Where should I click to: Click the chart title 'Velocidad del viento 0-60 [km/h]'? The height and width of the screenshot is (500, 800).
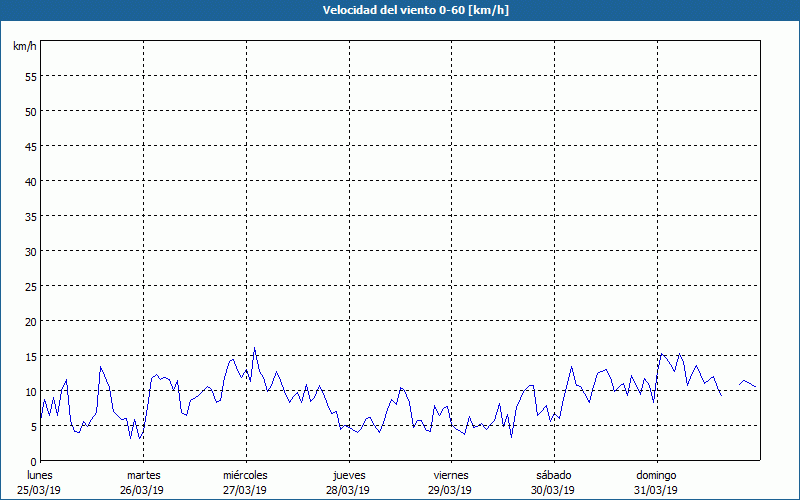[x=416, y=10]
